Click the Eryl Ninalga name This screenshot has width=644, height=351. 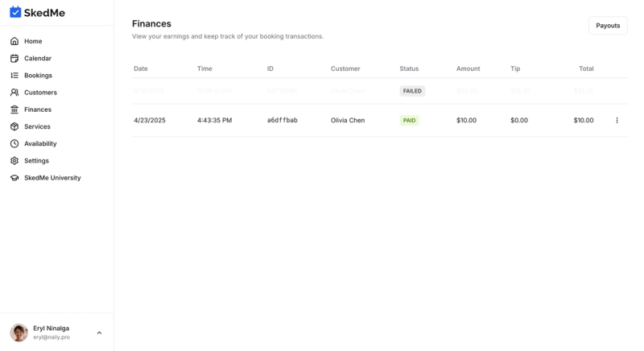point(51,328)
